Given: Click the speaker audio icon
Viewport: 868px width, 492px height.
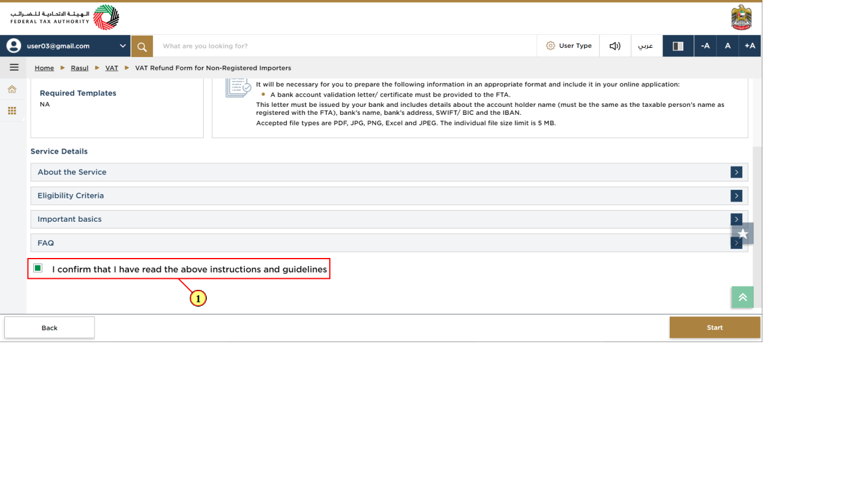Looking at the screenshot, I should point(614,46).
